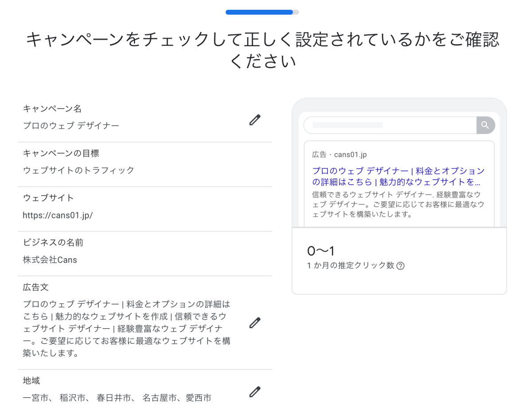This screenshot has width=532, height=407.
Task: Click the ウェブサイトのトラフィック goal value
Action: (x=78, y=170)
